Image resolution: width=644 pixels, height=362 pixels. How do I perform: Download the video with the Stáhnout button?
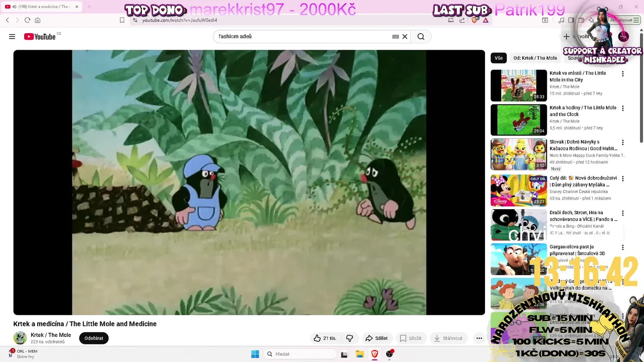[x=448, y=338]
